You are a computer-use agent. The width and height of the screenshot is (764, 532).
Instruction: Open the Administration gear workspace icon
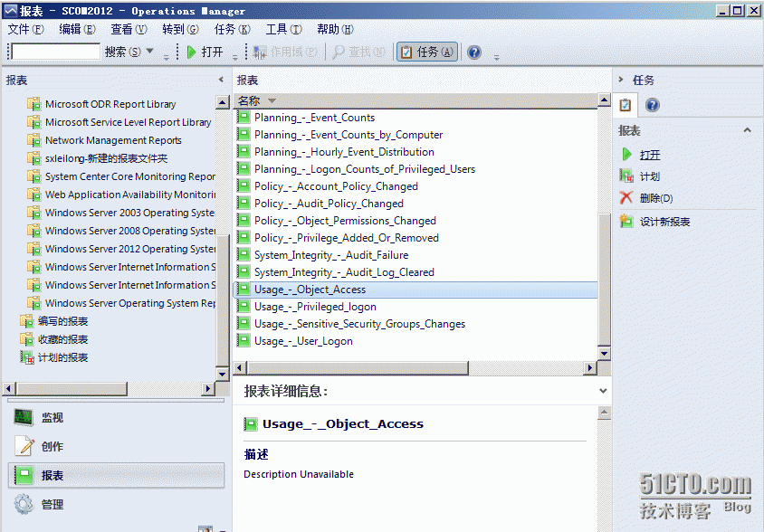(24, 504)
